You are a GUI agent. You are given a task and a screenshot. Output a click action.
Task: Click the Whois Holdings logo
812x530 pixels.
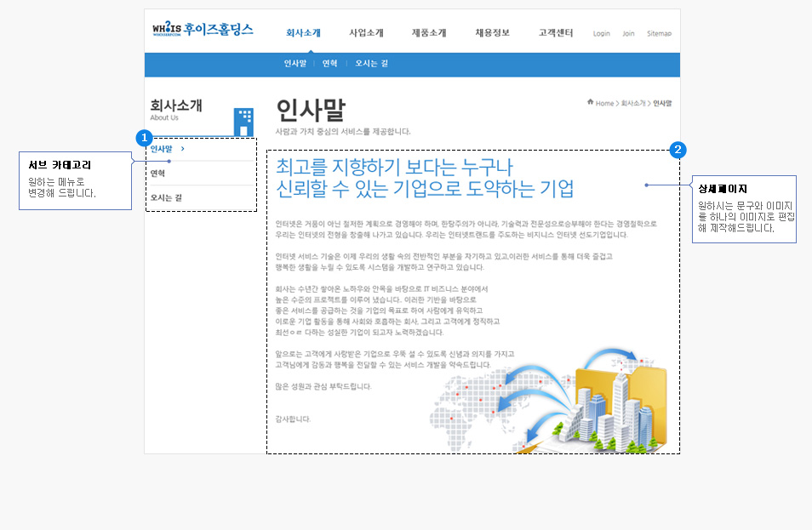203,30
